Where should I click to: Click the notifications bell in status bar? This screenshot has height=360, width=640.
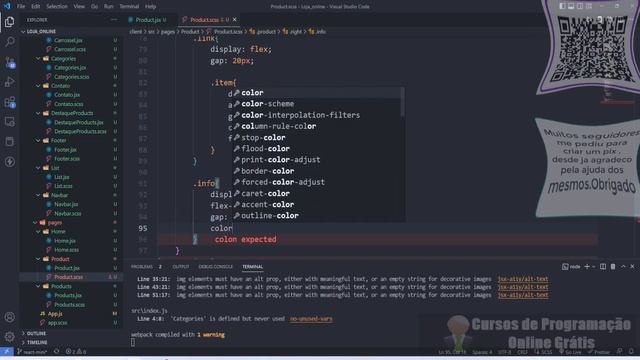click(x=631, y=351)
